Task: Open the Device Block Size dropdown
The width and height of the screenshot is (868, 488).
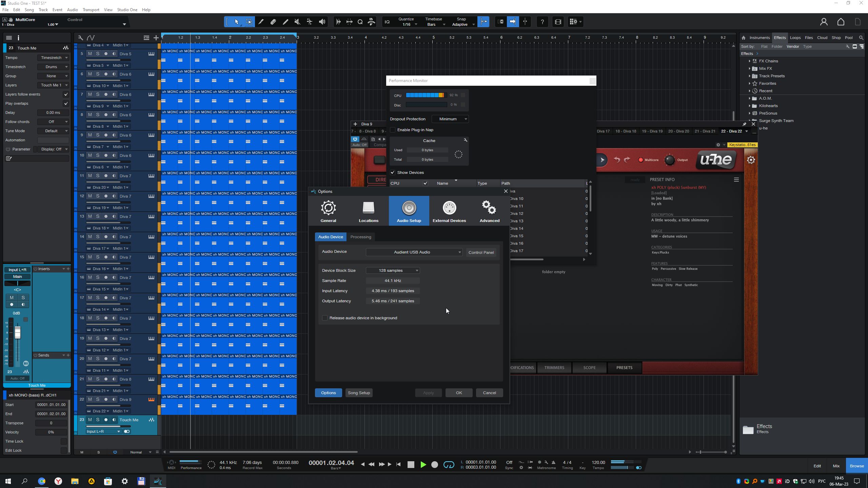Action: [x=393, y=270]
